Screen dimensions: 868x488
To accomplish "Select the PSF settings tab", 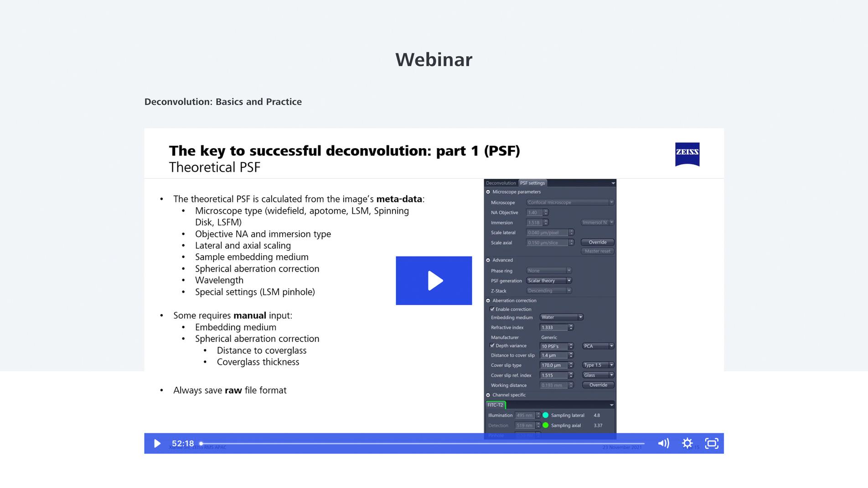I will (x=532, y=183).
